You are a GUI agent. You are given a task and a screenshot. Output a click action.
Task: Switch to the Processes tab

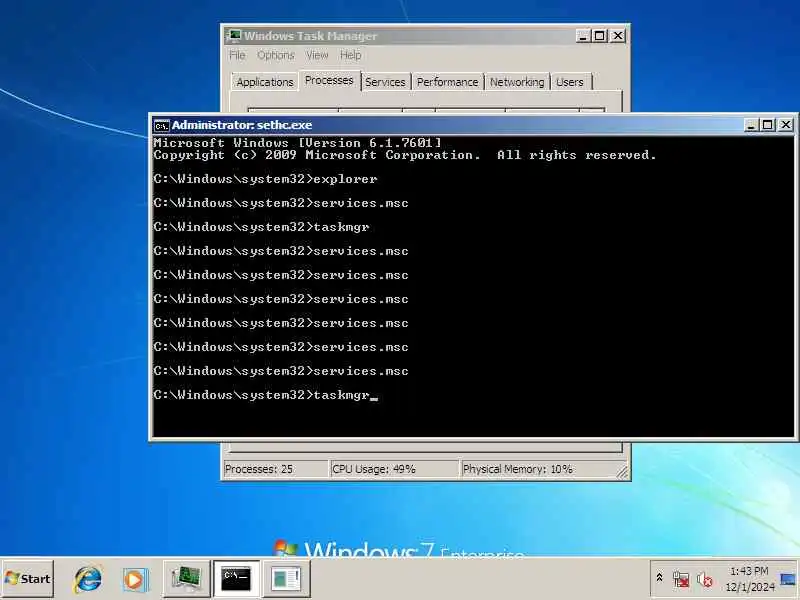click(x=329, y=80)
